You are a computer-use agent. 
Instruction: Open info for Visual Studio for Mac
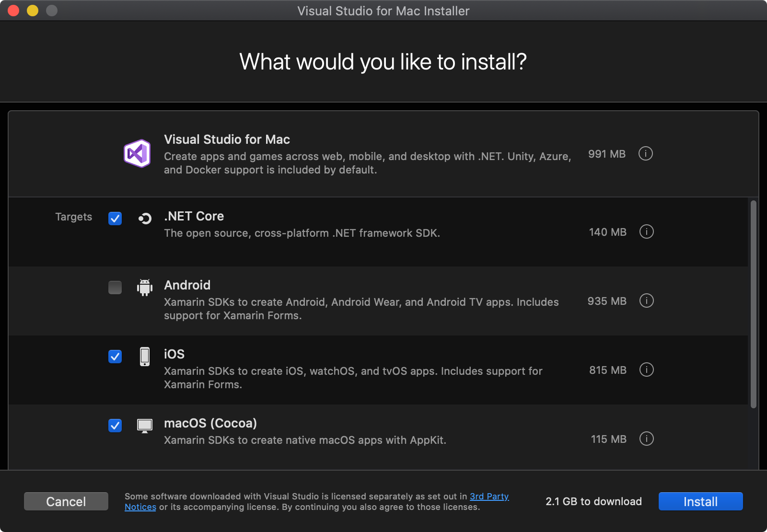[x=646, y=154]
